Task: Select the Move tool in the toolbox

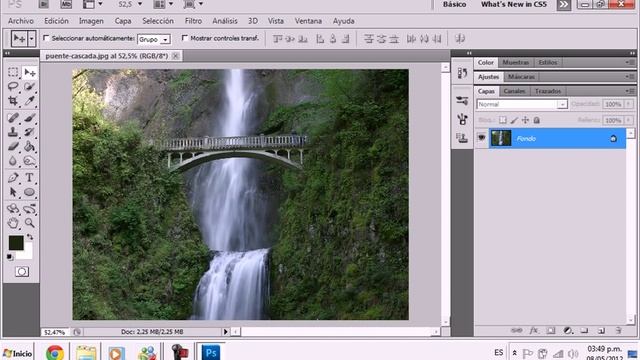Action: [29, 72]
